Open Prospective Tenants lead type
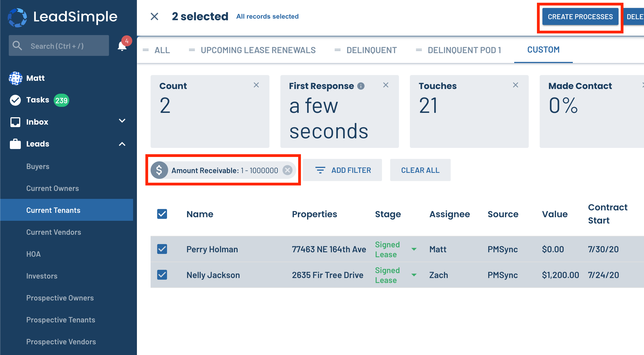644x355 pixels. click(x=61, y=320)
